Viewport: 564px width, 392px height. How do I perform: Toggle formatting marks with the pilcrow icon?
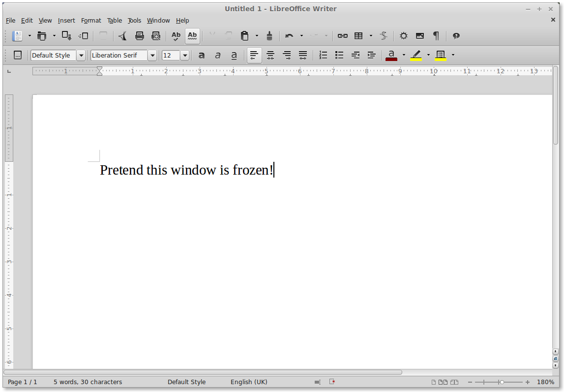(436, 36)
